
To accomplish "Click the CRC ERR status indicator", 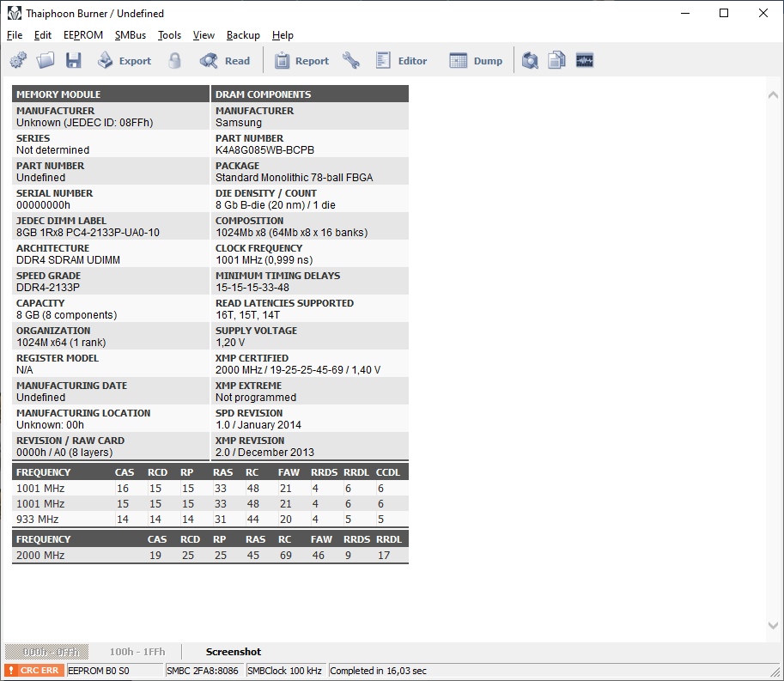I will pyautogui.click(x=34, y=671).
